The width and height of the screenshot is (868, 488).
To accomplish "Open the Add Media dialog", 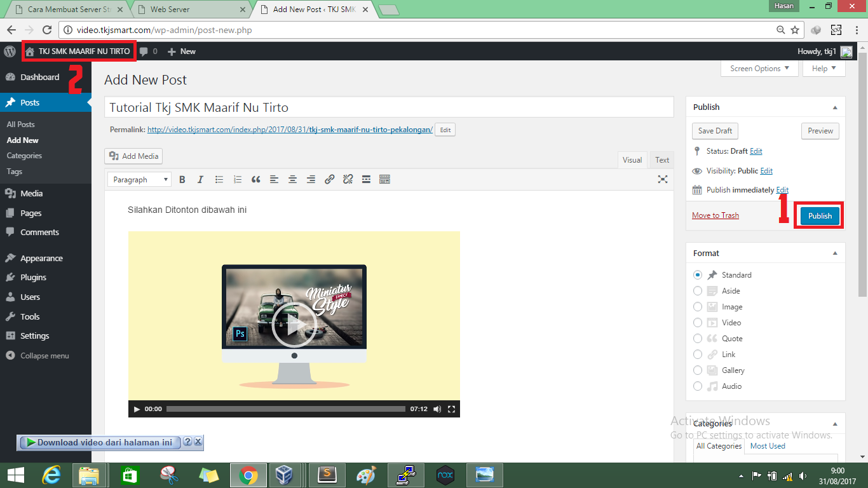I will (x=133, y=156).
